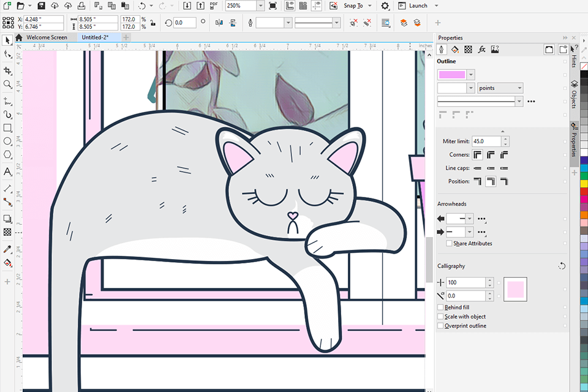Select the Zoom magnifier tool
The height and width of the screenshot is (392, 588).
pos(7,84)
